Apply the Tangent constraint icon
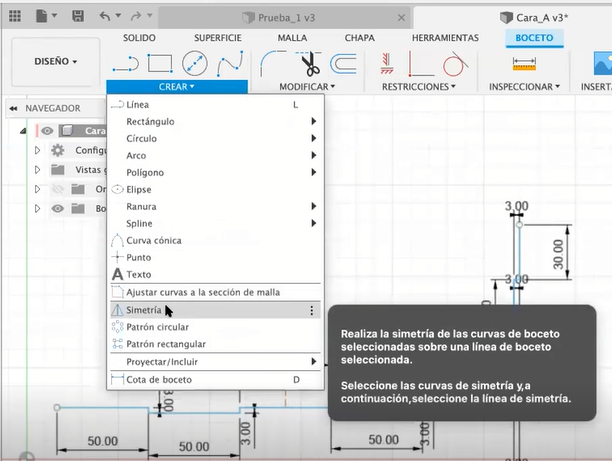612x461 pixels. click(x=455, y=64)
